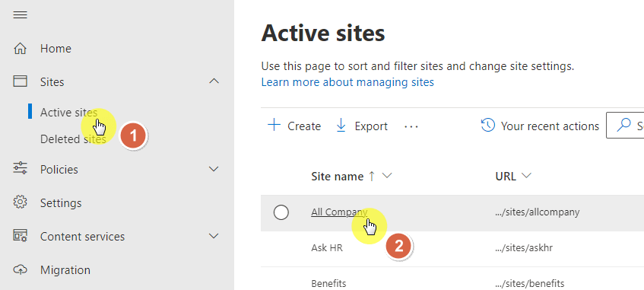Expand the Policies section chevron
This screenshot has height=290, width=644.
[214, 169]
